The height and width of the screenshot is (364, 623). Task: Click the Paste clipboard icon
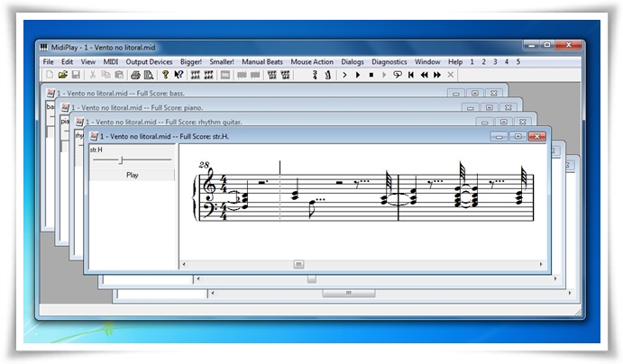click(119, 75)
